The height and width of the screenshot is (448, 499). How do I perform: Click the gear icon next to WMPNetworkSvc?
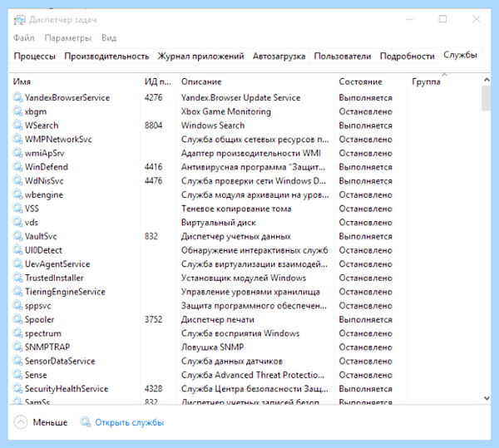coord(17,139)
